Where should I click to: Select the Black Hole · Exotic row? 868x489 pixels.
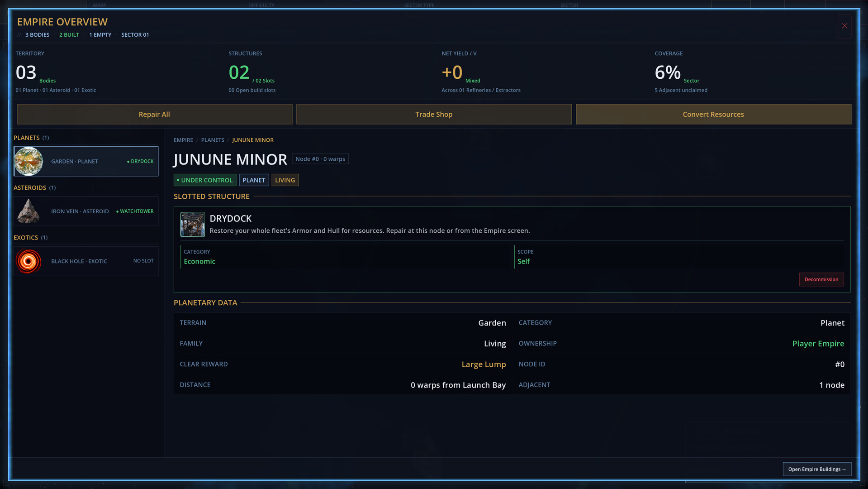pyautogui.click(x=86, y=261)
